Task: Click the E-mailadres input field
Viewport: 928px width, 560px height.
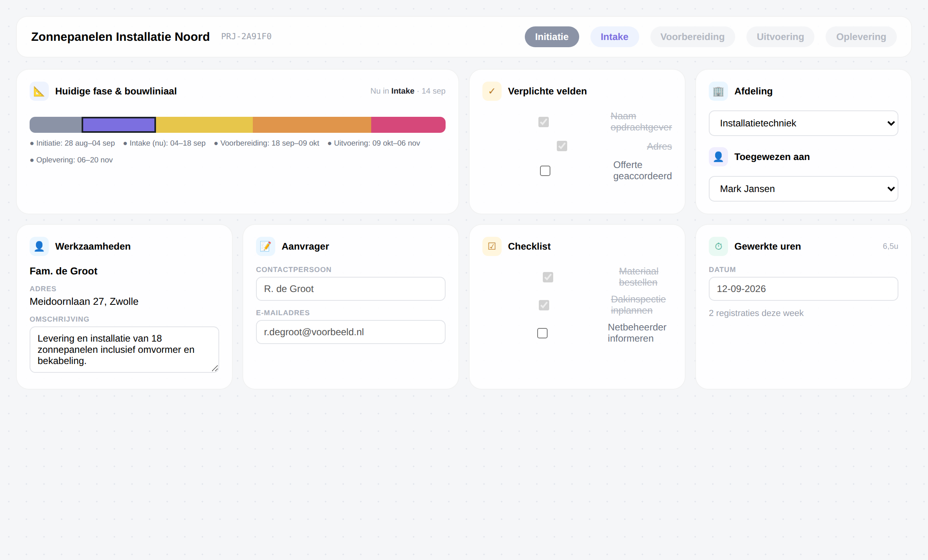Action: coord(351,332)
